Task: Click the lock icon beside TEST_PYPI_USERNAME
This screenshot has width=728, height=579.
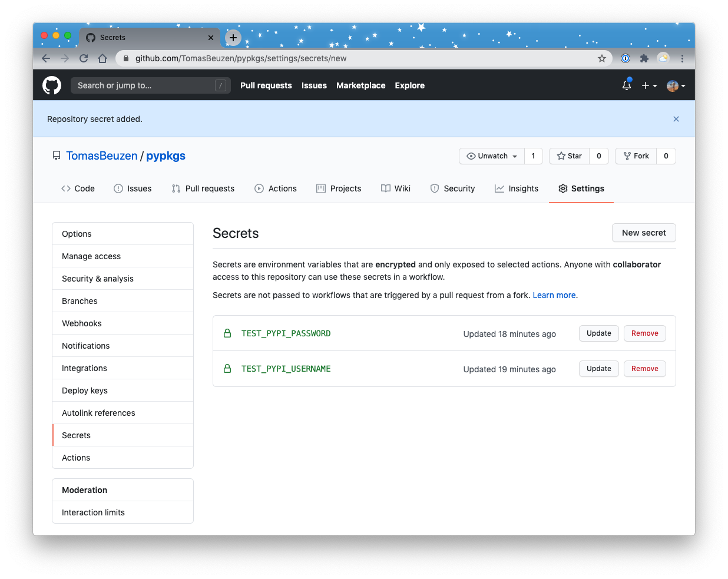Action: point(227,369)
